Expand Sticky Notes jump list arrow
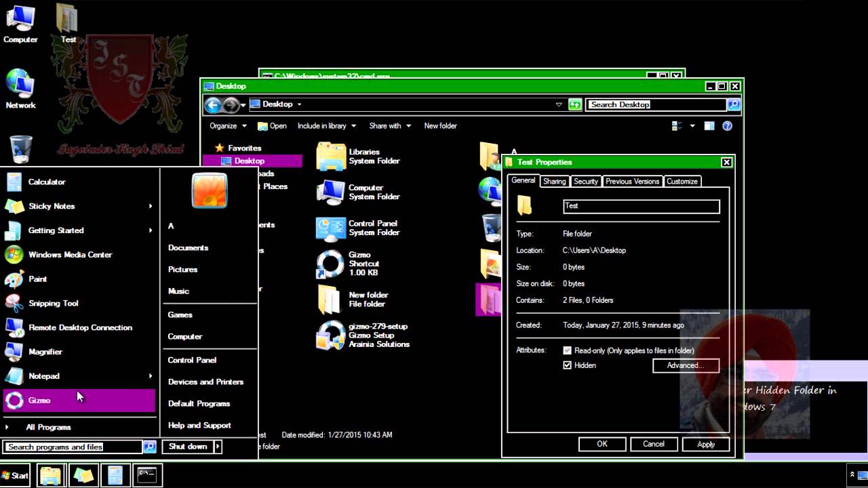The image size is (868, 488). (x=151, y=206)
